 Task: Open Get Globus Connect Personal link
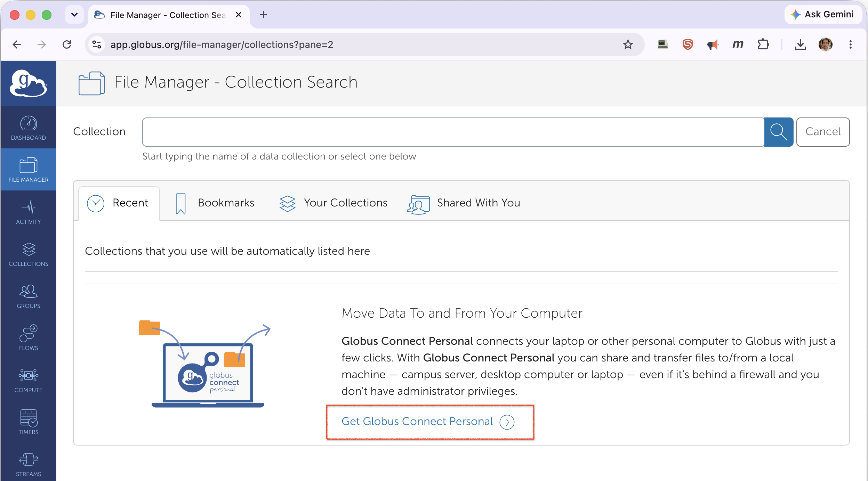428,422
